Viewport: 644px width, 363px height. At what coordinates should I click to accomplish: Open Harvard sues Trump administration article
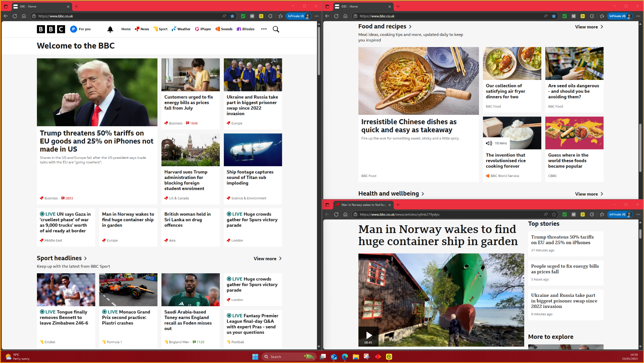click(x=186, y=180)
